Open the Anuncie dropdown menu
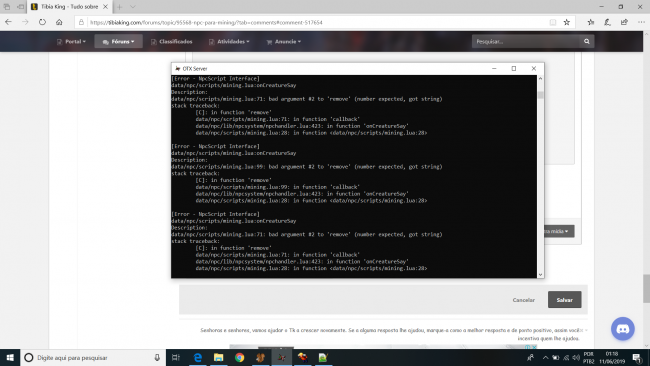This screenshot has height=366, width=650. pyautogui.click(x=284, y=41)
